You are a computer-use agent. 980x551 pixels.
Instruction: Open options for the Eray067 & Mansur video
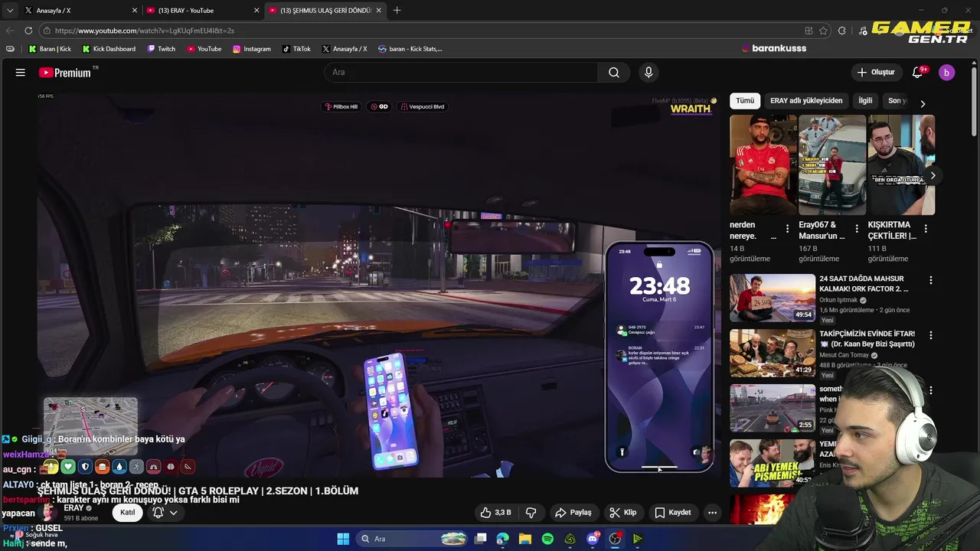[856, 229]
